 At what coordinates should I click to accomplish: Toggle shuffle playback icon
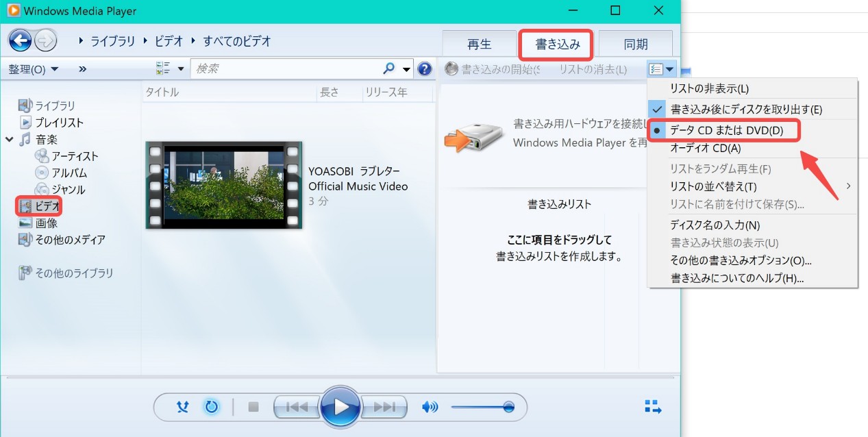pyautogui.click(x=182, y=407)
